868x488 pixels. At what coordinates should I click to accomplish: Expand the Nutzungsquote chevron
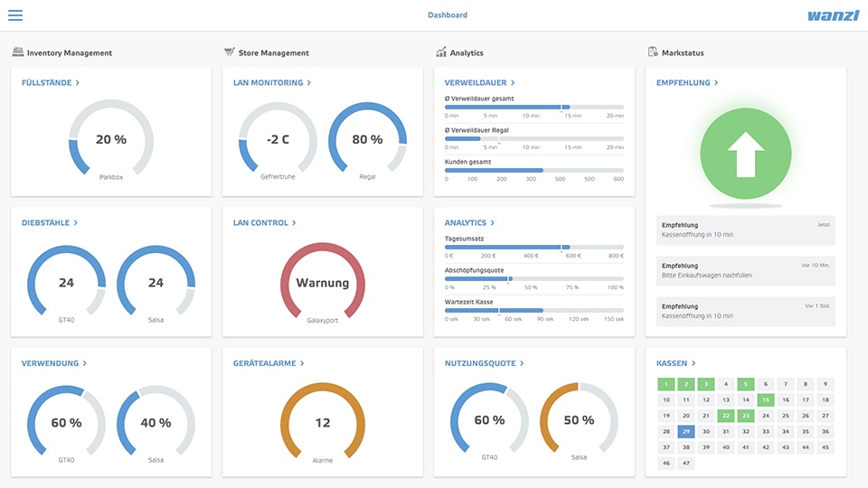pyautogui.click(x=522, y=363)
